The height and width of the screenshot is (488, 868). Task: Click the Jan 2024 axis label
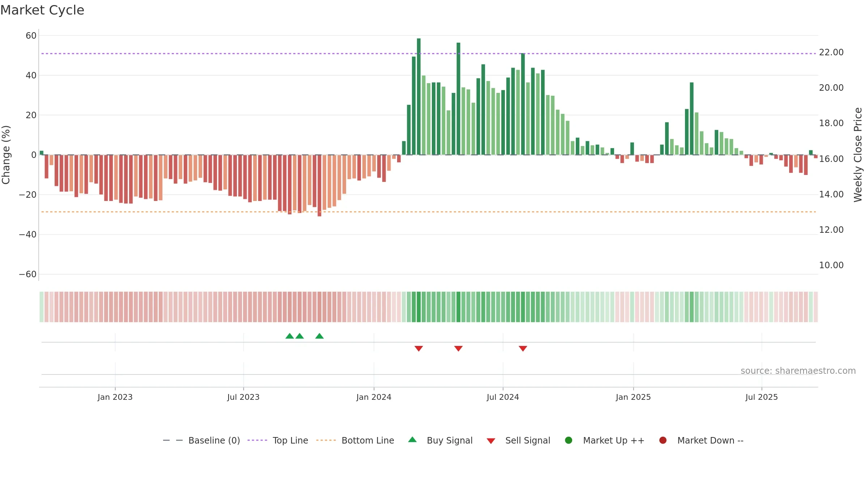[x=374, y=397]
